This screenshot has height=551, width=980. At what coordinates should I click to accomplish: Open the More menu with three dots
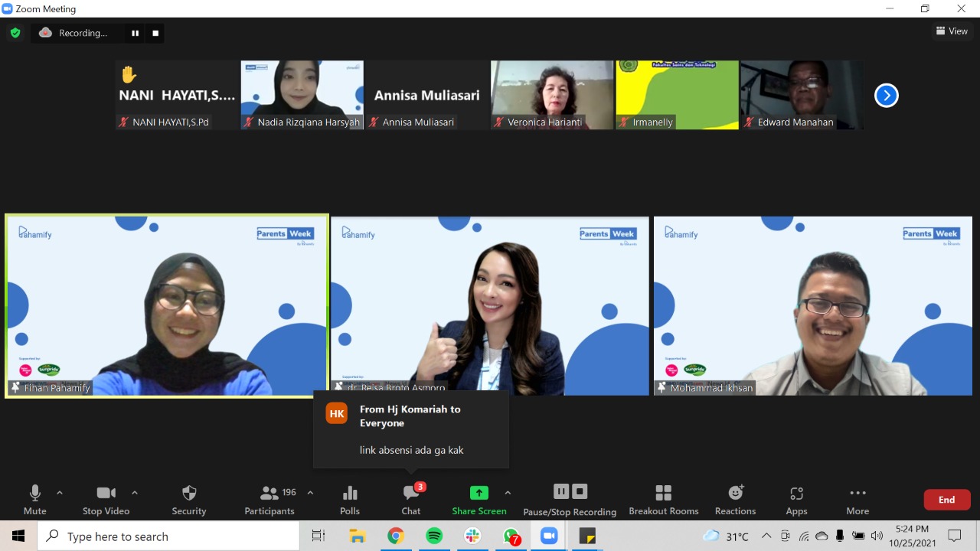[x=857, y=494]
